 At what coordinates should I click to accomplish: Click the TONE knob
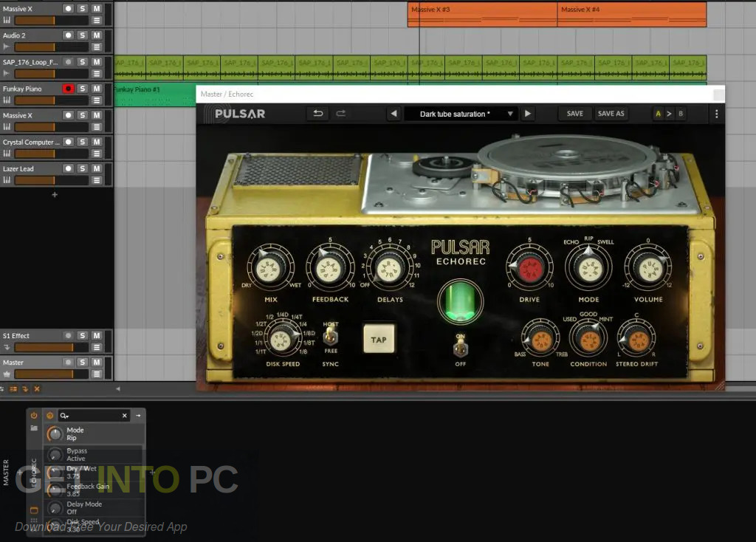pos(540,340)
